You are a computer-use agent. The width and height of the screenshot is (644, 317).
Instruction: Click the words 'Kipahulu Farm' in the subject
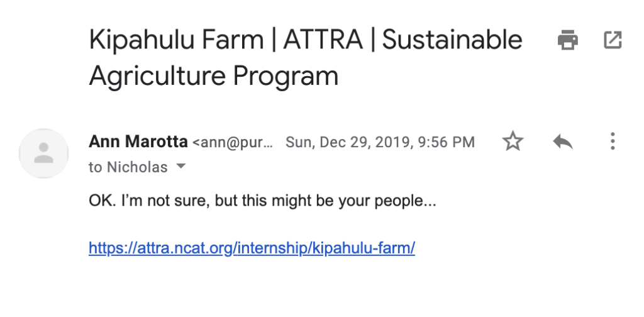pyautogui.click(x=176, y=40)
